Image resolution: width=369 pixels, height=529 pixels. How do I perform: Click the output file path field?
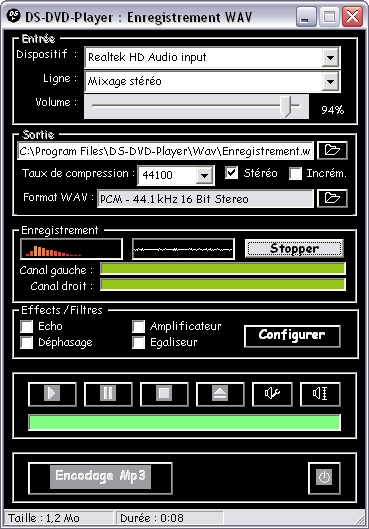pos(165,150)
